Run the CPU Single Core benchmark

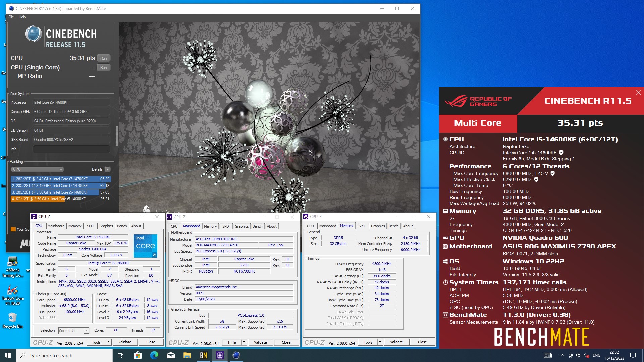click(104, 68)
